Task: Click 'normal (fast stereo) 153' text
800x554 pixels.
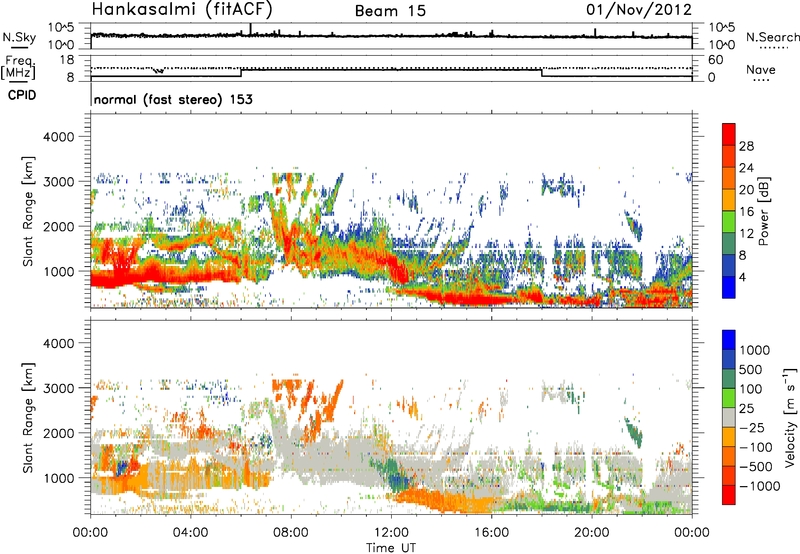Action: (x=173, y=99)
